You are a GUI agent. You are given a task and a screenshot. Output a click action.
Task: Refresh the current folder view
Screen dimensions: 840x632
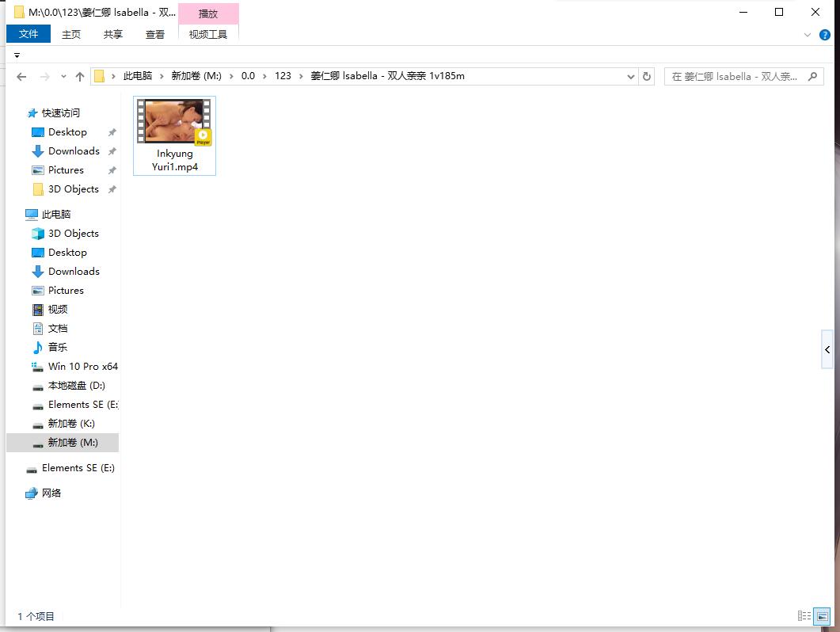(x=647, y=77)
